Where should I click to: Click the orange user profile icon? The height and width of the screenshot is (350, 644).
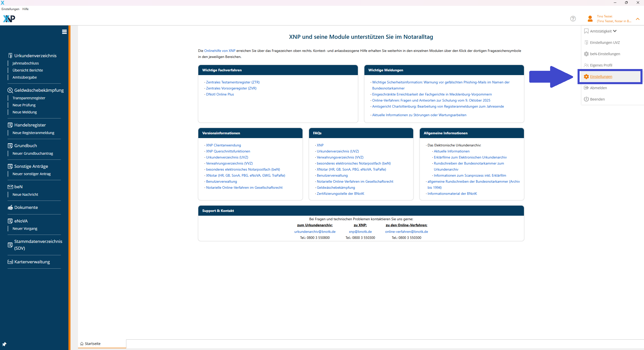590,19
